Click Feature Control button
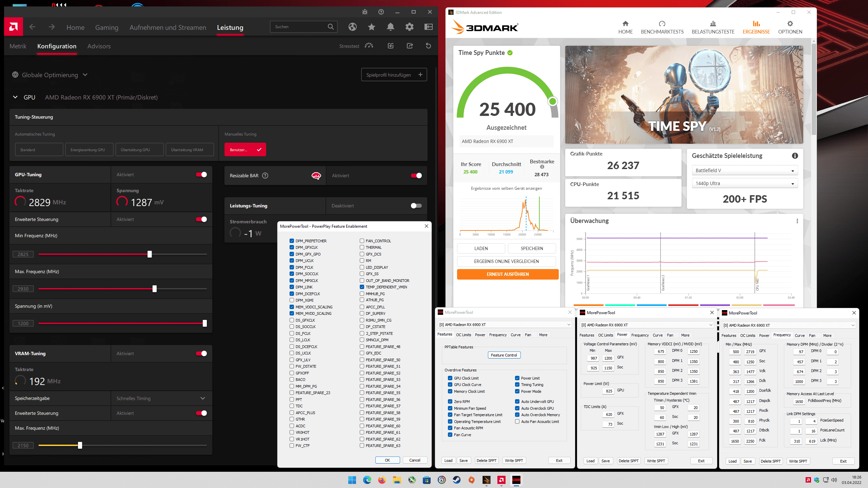This screenshot has height=488, width=868. (x=504, y=355)
